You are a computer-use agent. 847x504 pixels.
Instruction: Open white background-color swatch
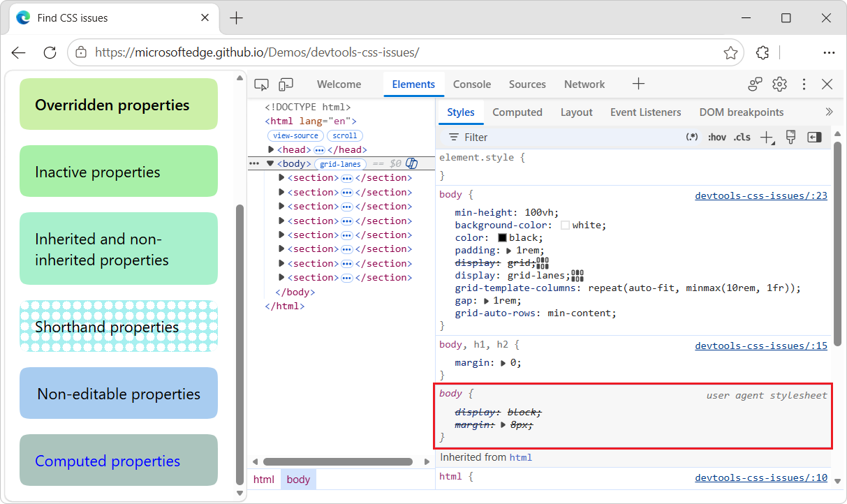pos(566,225)
